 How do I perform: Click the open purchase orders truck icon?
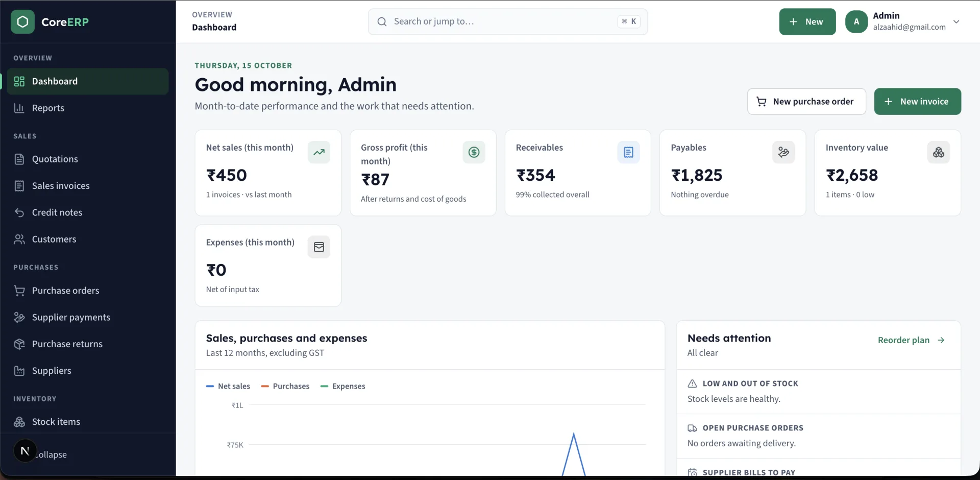692,428
